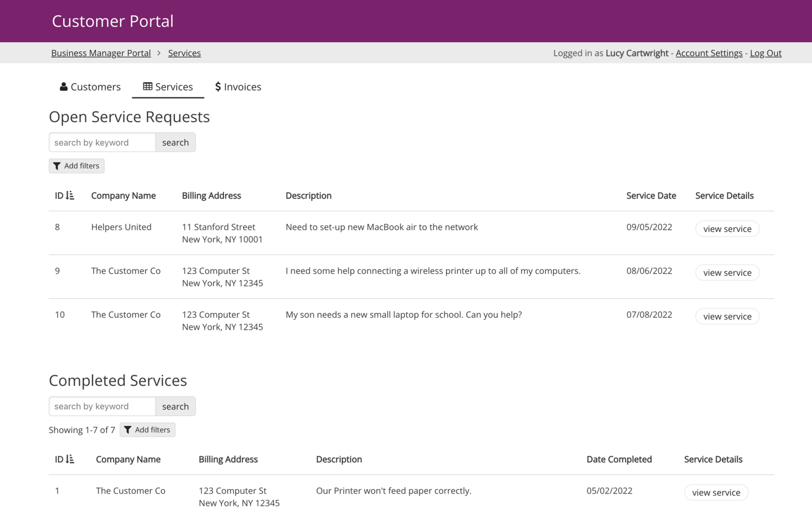Screen dimensions: 812x512
Task: Click search for Open Service Requests
Action: (x=175, y=142)
